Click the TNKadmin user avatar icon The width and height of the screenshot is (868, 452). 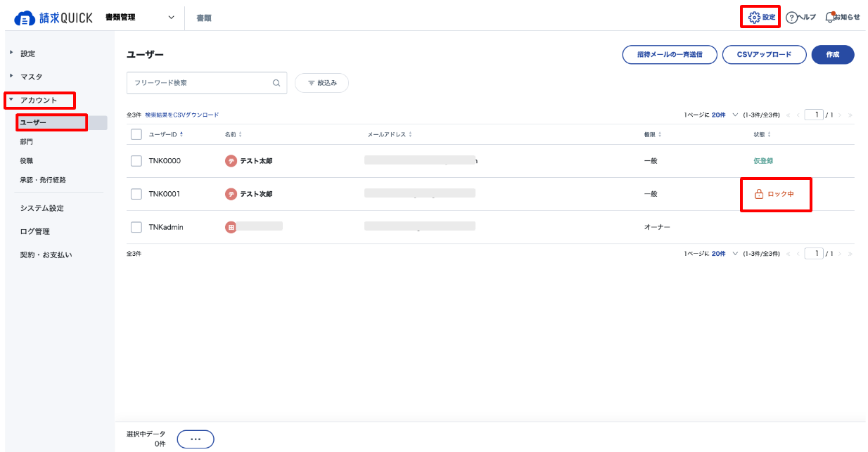231,227
